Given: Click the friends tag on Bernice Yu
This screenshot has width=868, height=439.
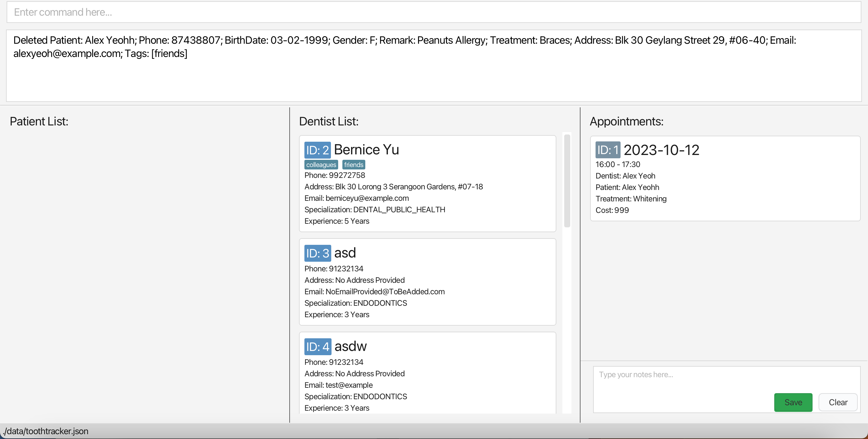Looking at the screenshot, I should click(354, 165).
